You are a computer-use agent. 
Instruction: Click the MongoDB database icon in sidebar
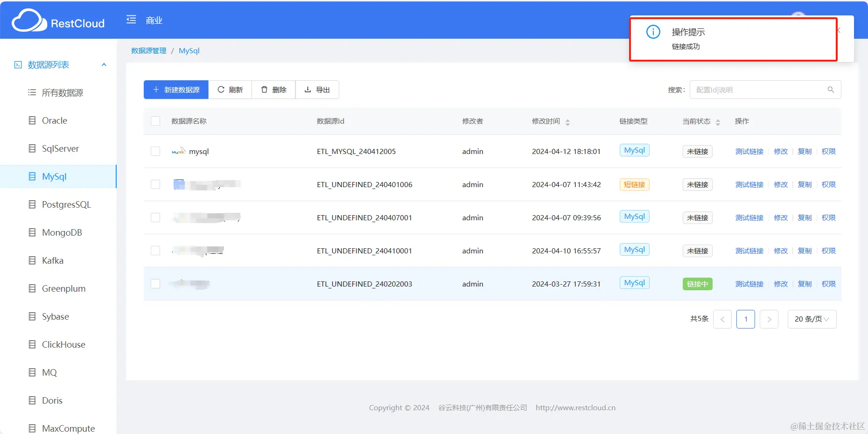[x=32, y=232]
